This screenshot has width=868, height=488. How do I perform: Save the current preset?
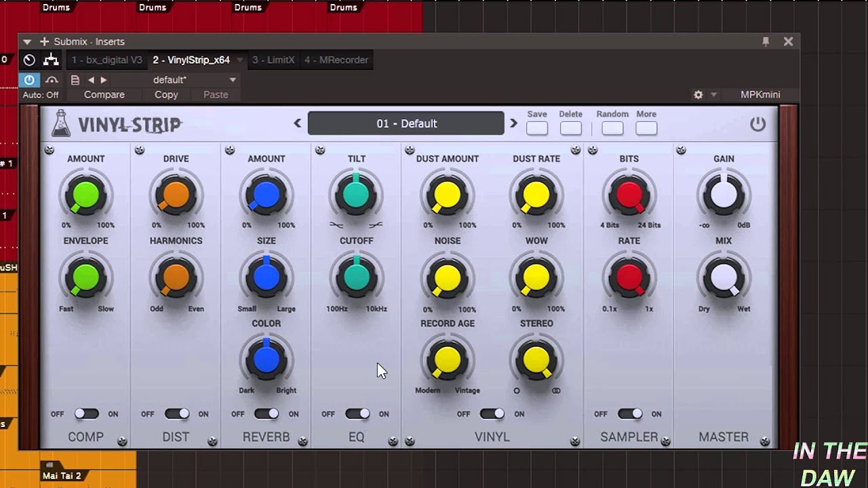tap(537, 128)
